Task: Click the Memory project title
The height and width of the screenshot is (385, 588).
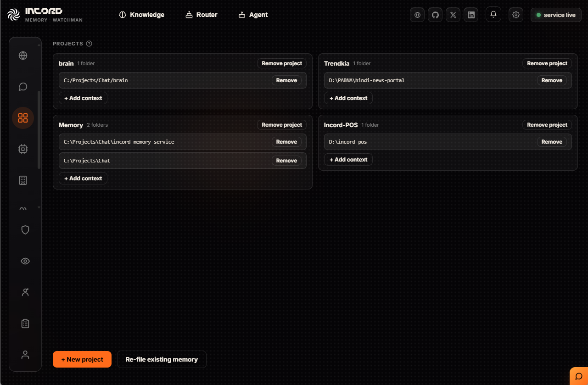Action: pyautogui.click(x=71, y=125)
